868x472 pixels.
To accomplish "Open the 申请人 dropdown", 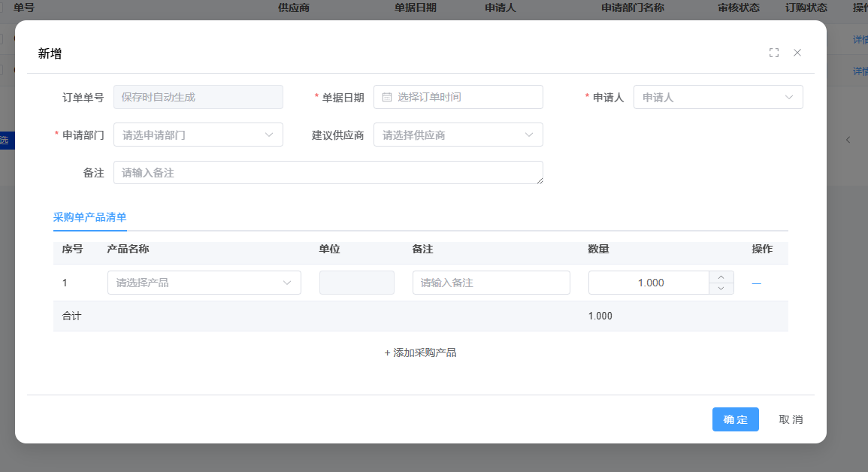I will 718,98.
